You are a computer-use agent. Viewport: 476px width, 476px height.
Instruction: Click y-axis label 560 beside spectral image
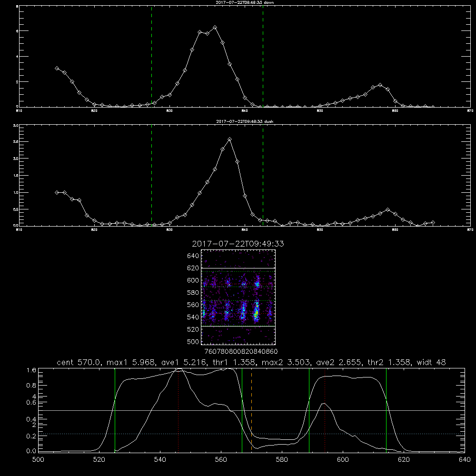click(193, 305)
